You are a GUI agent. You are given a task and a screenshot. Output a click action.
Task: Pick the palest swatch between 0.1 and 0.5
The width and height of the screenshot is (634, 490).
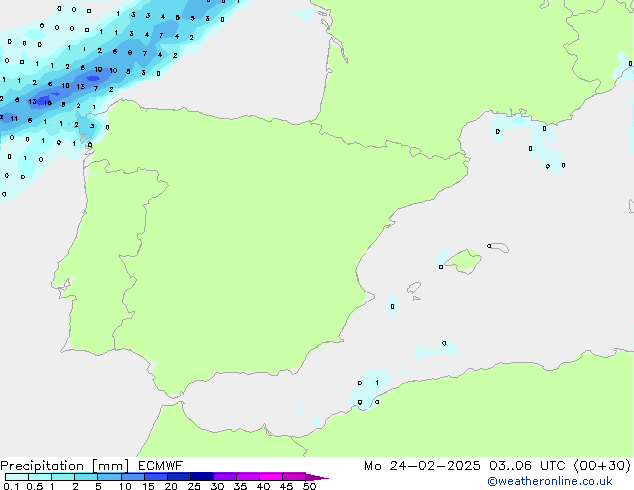[x=17, y=477]
